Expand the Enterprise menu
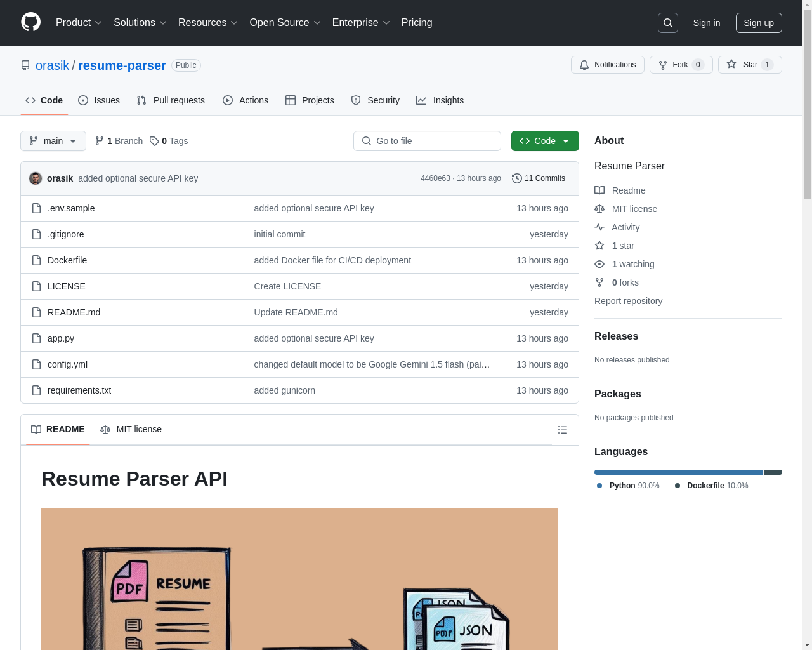 (361, 23)
